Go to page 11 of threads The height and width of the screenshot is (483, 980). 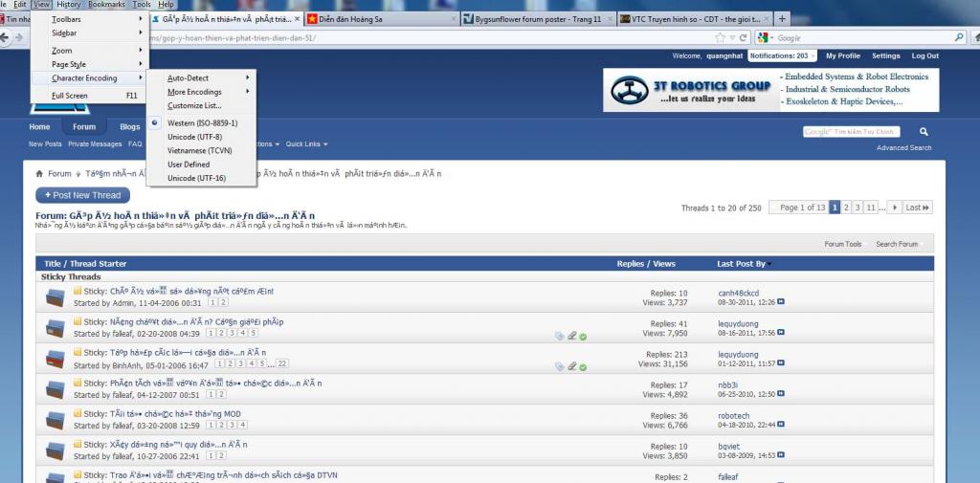[x=871, y=208]
